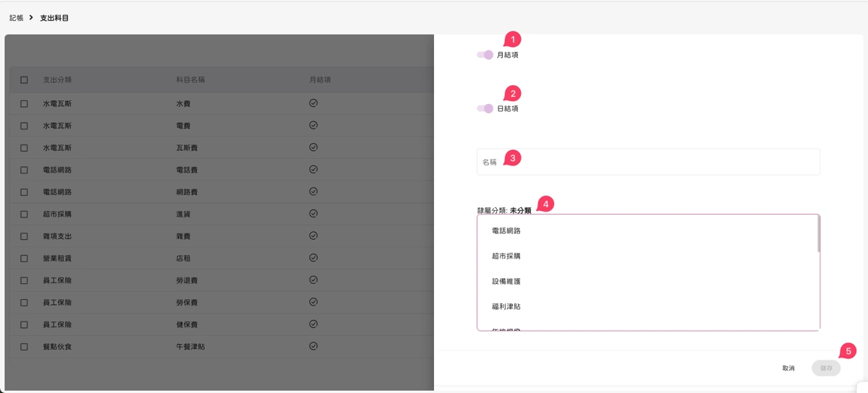Image resolution: width=868 pixels, height=393 pixels.
Task: Click the 月結項 column header
Action: [320, 79]
